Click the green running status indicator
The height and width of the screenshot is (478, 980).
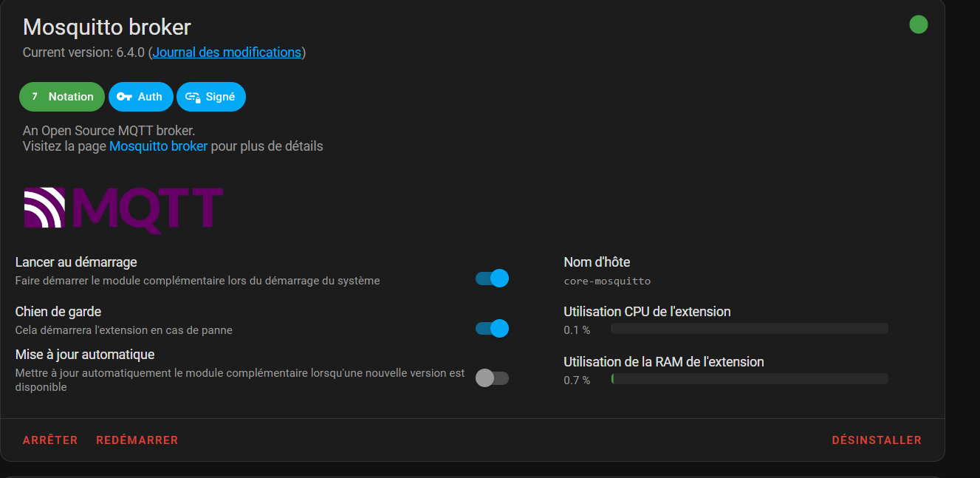tap(918, 24)
